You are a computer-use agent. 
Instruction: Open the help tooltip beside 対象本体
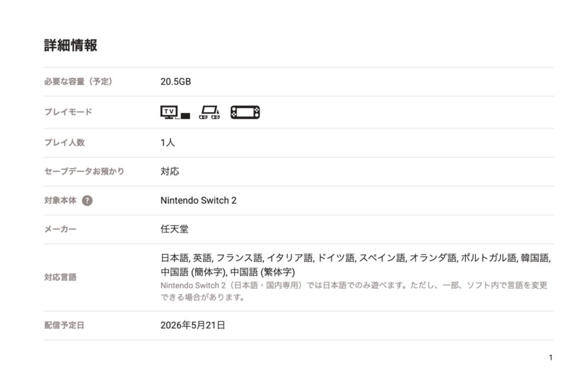click(87, 201)
